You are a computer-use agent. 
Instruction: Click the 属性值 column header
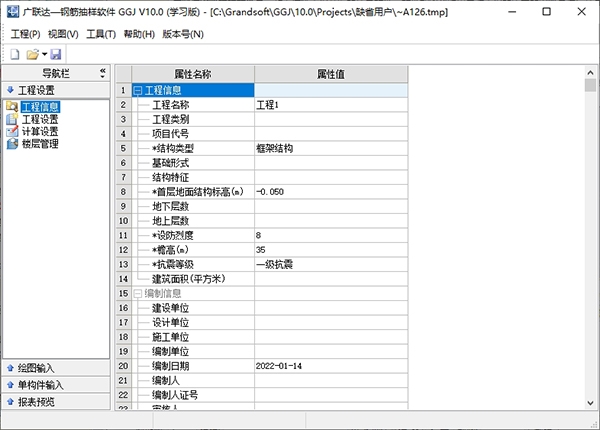click(x=331, y=74)
